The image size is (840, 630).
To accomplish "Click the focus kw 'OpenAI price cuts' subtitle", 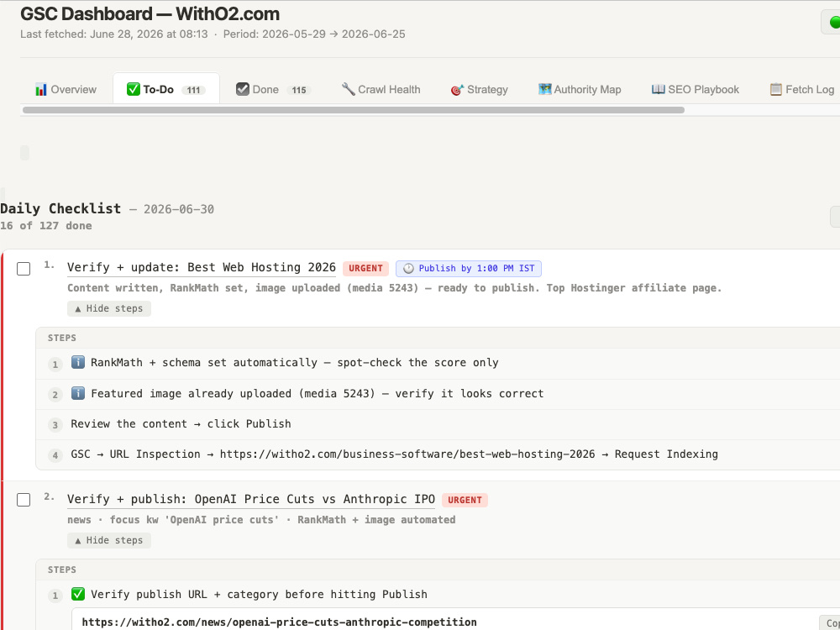I will (x=261, y=520).
